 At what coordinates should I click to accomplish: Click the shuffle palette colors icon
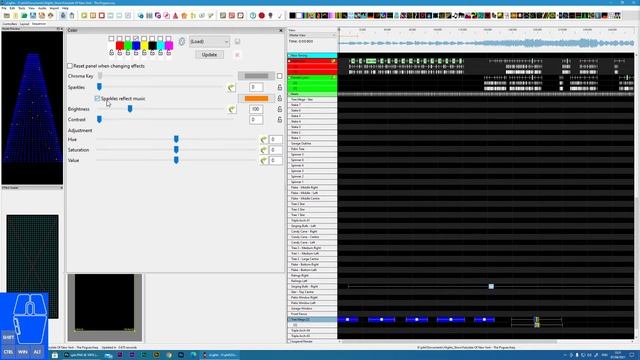(182, 42)
